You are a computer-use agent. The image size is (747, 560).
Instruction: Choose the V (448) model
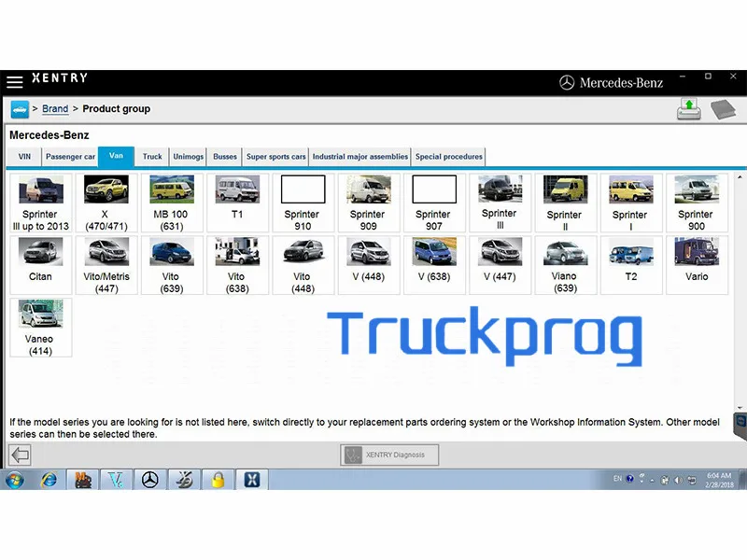point(369,265)
